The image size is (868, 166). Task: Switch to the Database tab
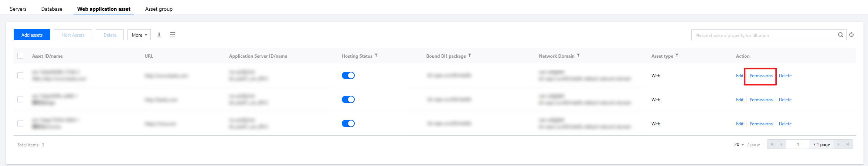coord(52,9)
